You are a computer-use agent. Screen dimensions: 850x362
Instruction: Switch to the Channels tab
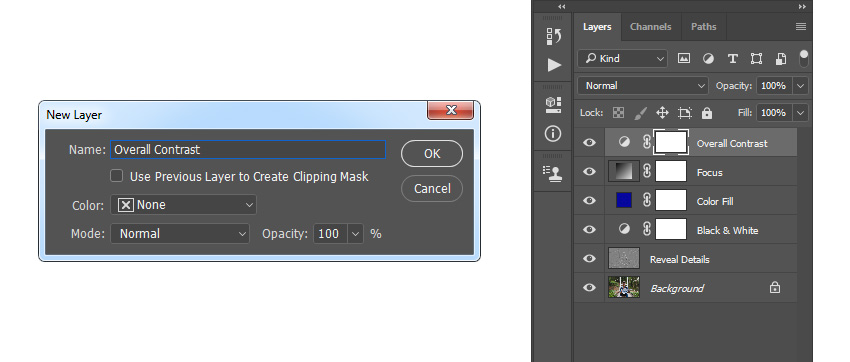coord(651,27)
